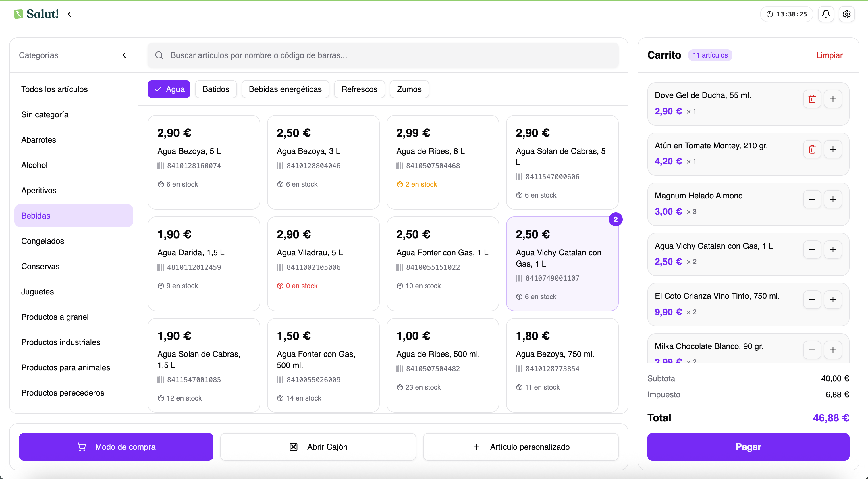
Task: Increase Magnum Helado Almond quantity
Action: 833,199
